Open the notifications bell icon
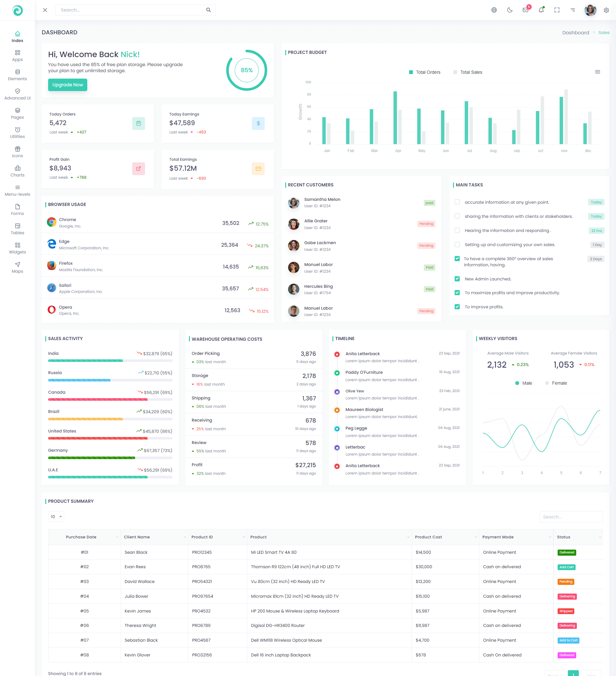The width and height of the screenshot is (616, 676). pyautogui.click(x=541, y=10)
